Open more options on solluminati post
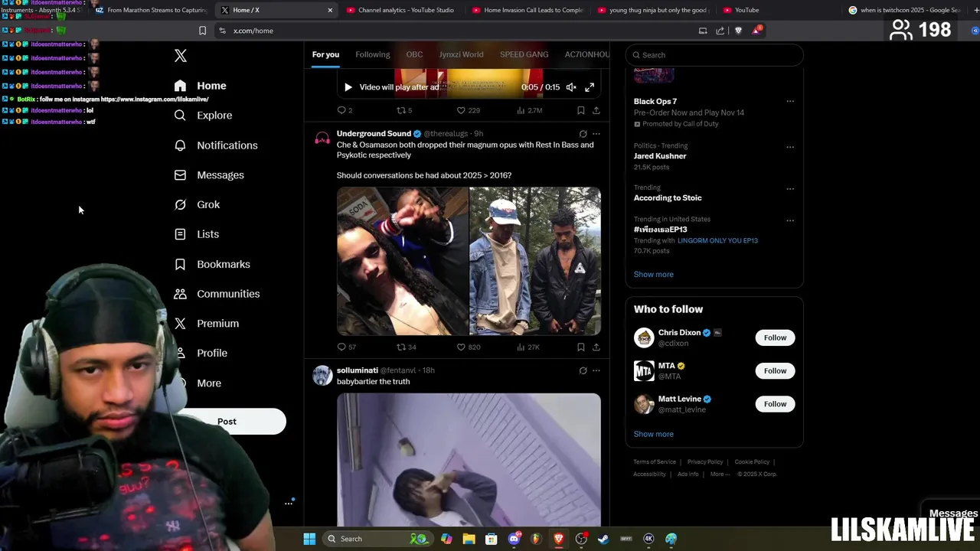 click(x=596, y=370)
